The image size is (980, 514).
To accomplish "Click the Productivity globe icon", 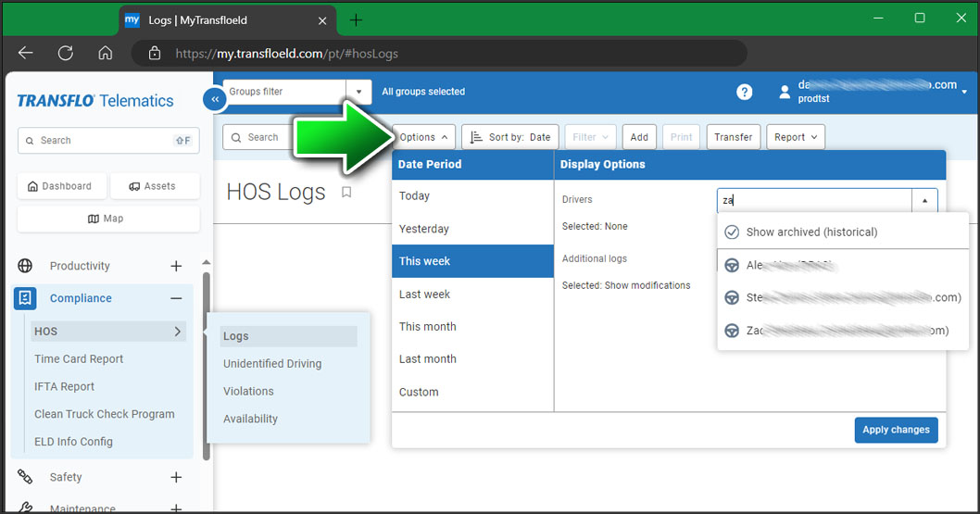I will [25, 266].
